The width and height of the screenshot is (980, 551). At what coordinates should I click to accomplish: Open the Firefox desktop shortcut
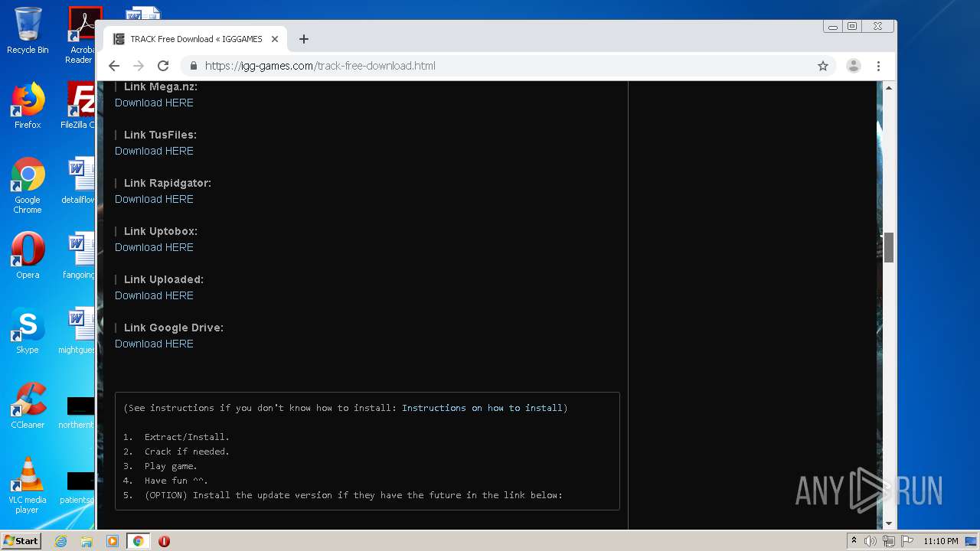point(28,106)
